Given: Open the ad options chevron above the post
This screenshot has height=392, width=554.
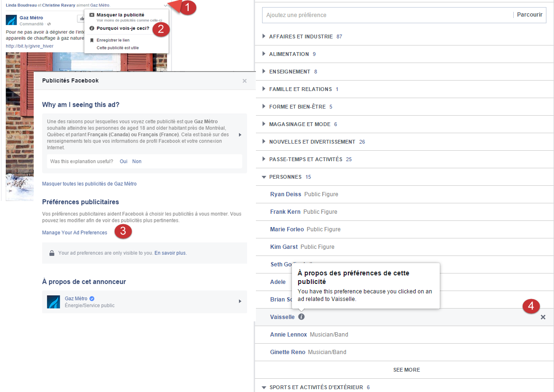Looking at the screenshot, I should [165, 6].
